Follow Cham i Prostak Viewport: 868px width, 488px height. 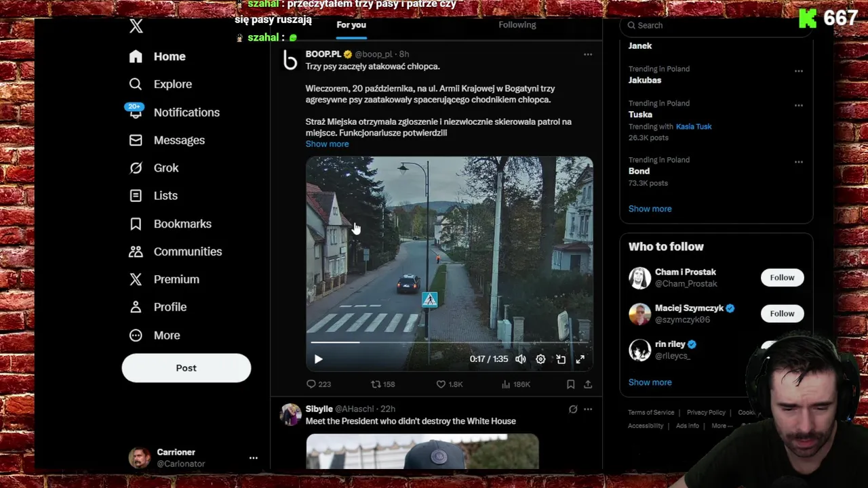click(x=782, y=277)
